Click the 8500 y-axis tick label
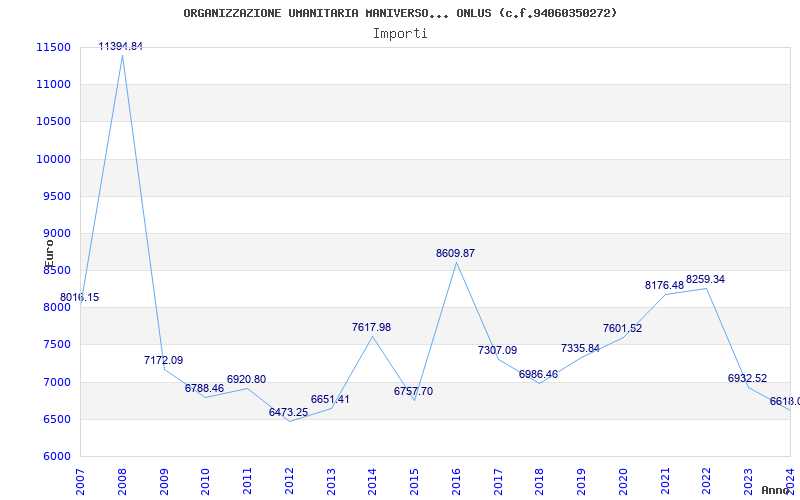 (56, 271)
